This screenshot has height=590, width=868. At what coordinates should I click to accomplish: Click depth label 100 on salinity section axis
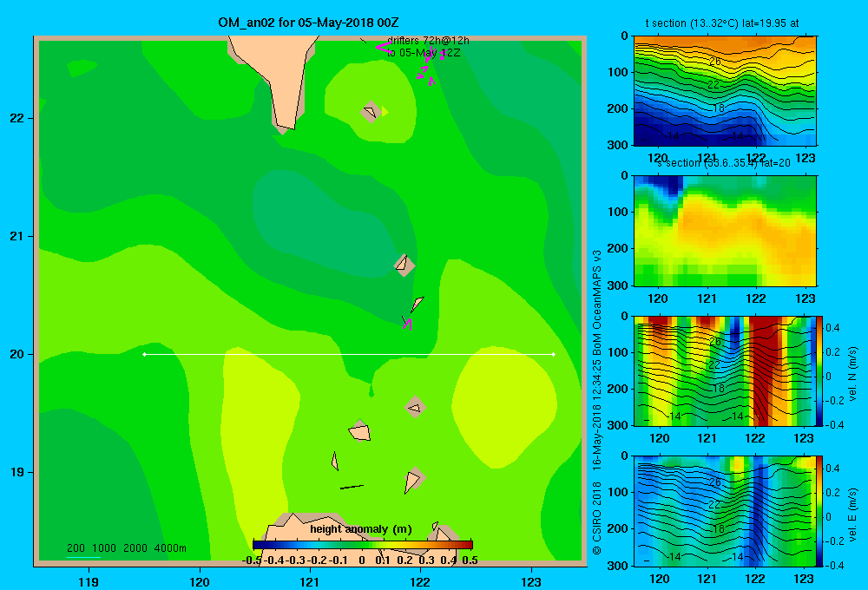[617, 212]
